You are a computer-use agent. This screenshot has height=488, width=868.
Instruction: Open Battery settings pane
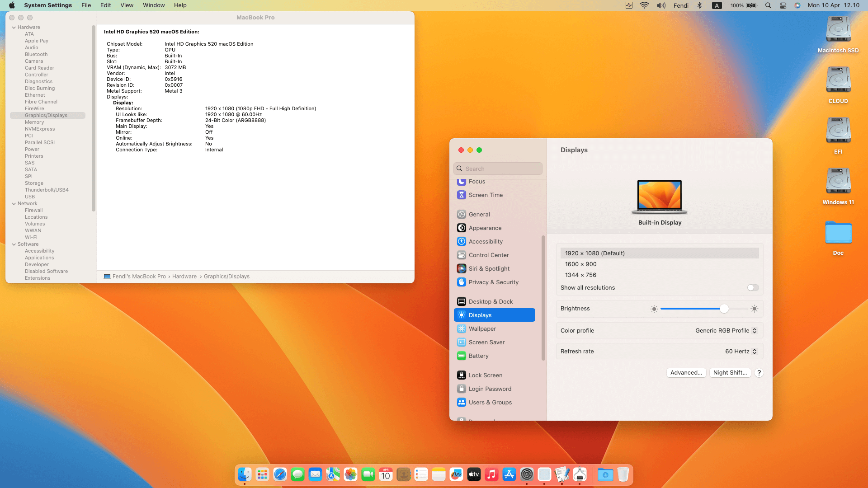pyautogui.click(x=494, y=356)
